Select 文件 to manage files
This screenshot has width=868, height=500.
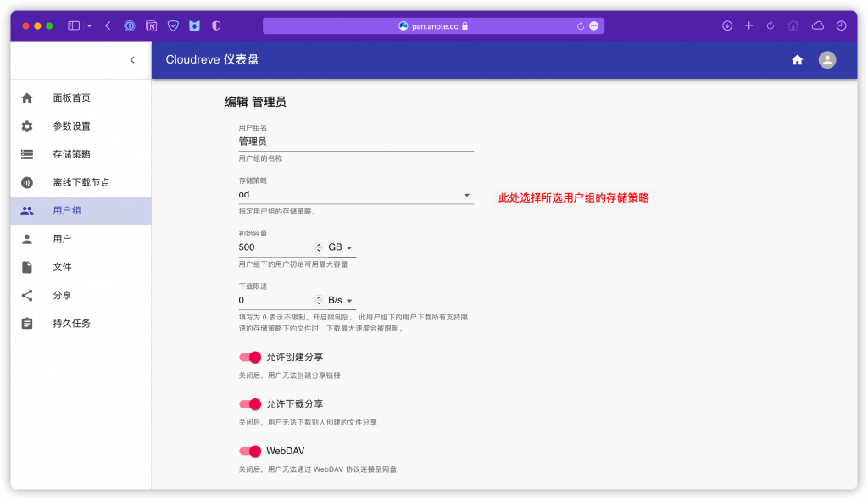coord(59,266)
